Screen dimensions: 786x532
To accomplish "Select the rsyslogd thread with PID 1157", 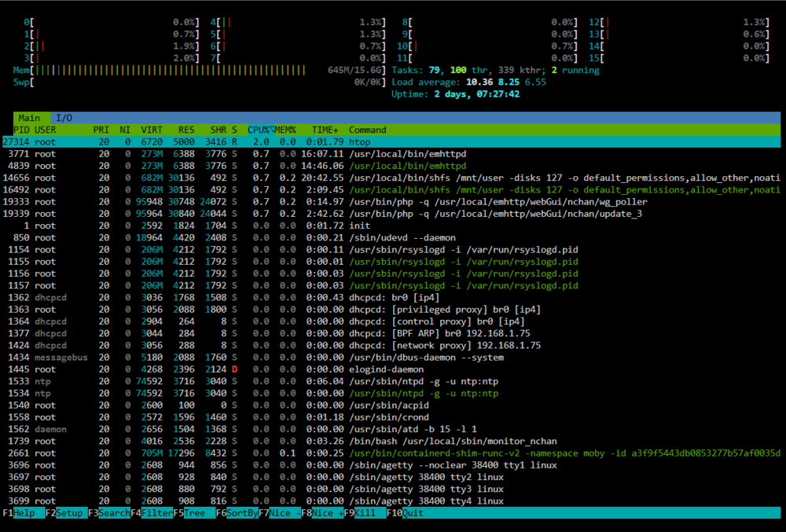I will (391, 285).
